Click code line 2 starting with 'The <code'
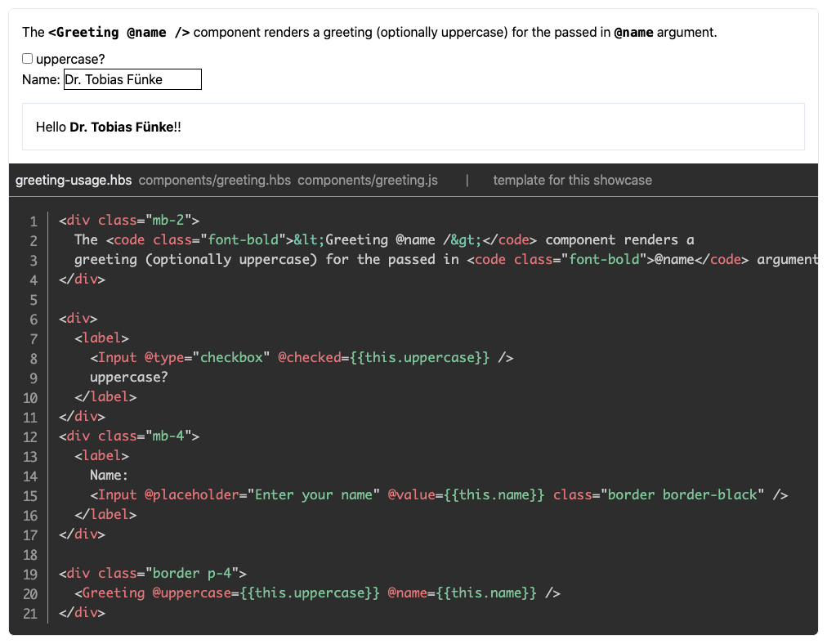Screen dimensions: 827x644 (x=384, y=240)
